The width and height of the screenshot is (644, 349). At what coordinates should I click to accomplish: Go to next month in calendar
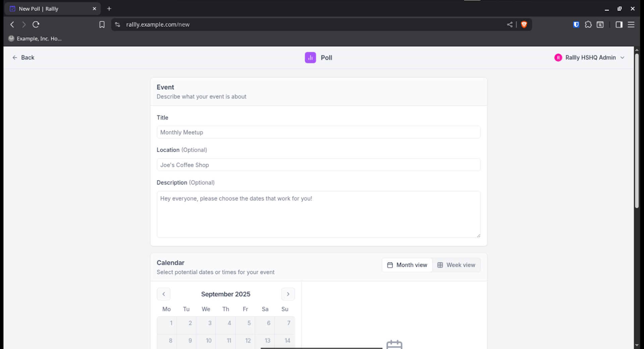click(288, 294)
